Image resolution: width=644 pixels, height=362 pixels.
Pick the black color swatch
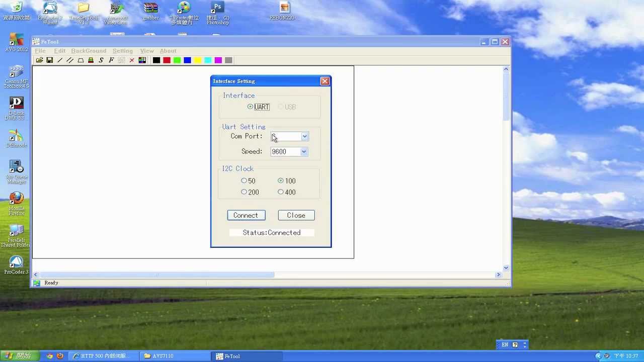156,60
